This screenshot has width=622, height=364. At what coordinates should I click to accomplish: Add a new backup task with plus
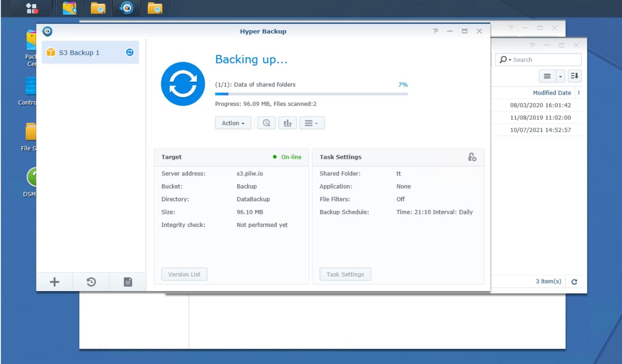(54, 282)
